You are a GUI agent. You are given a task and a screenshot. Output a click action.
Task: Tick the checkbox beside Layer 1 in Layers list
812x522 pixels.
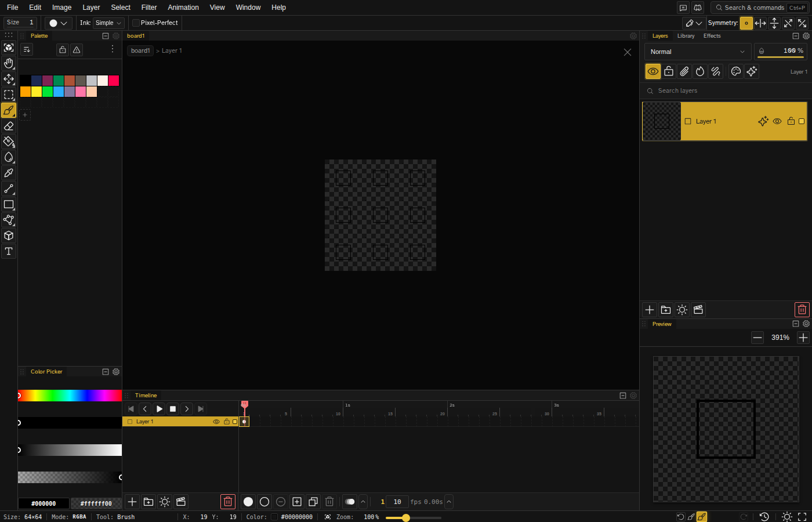[x=688, y=121]
